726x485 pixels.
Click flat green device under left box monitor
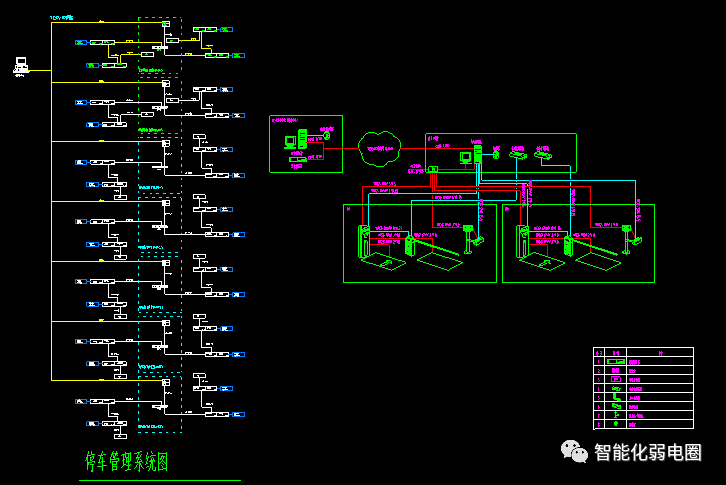pyautogui.click(x=298, y=159)
